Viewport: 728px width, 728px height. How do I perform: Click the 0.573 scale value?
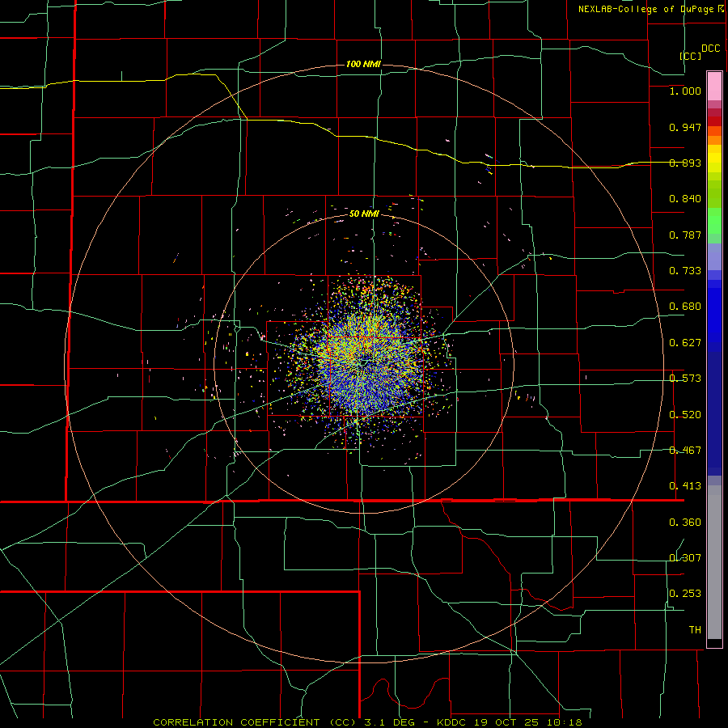point(685,379)
